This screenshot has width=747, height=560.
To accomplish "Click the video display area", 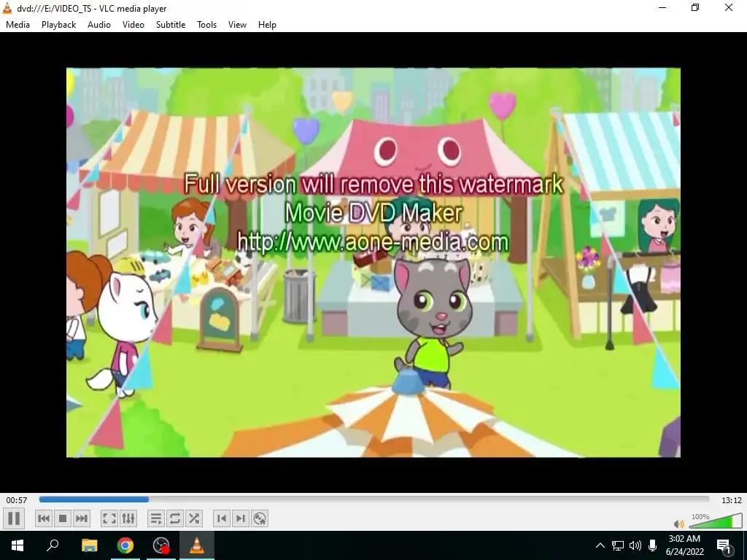I will [373, 262].
